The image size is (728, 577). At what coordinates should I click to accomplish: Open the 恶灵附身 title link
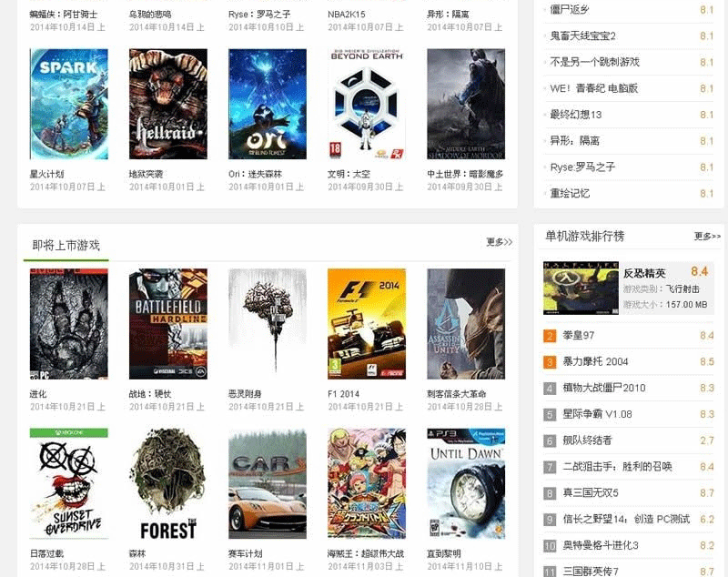point(245,394)
